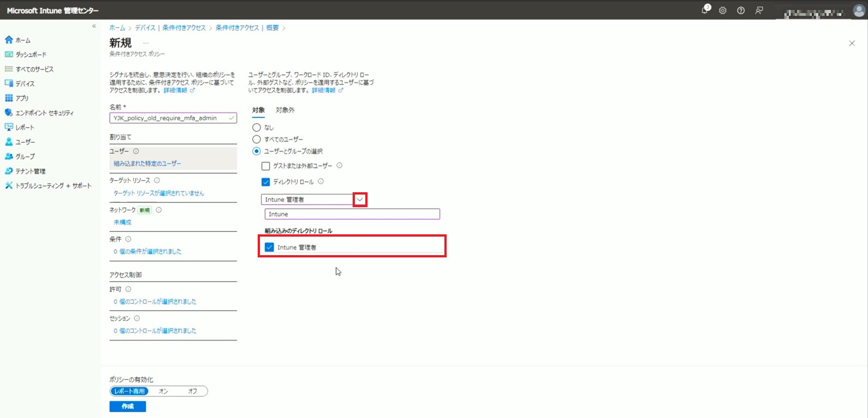
Task: Switch to the 対象 tab
Action: pyautogui.click(x=258, y=110)
